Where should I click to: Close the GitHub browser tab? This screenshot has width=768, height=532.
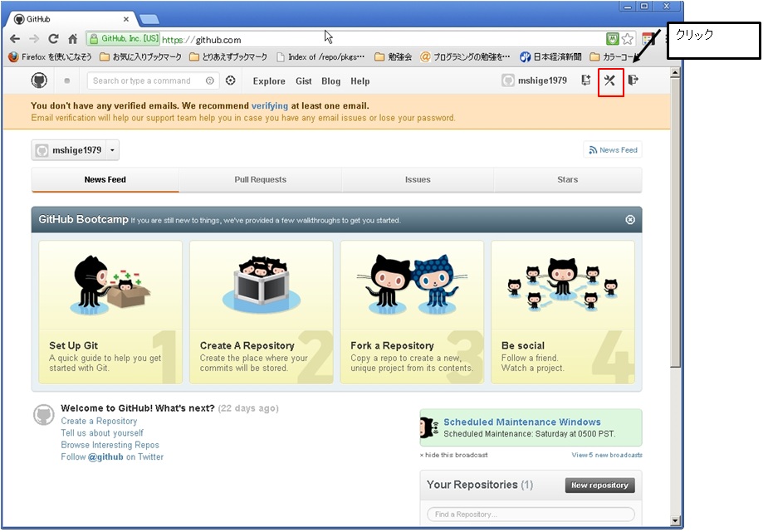point(126,19)
